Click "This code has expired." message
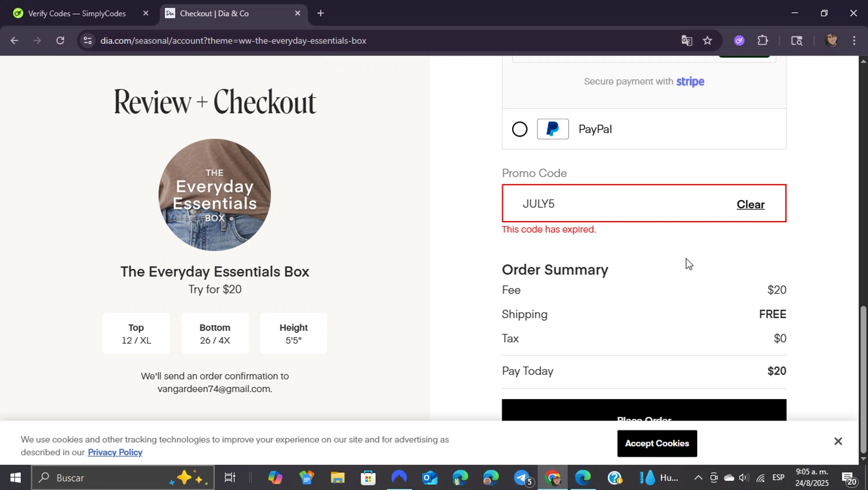 (549, 230)
